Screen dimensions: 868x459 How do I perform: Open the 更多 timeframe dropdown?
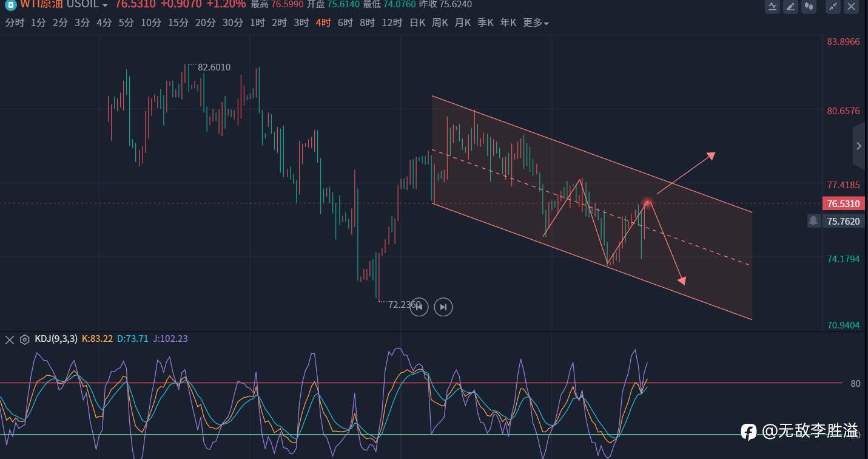tap(536, 23)
